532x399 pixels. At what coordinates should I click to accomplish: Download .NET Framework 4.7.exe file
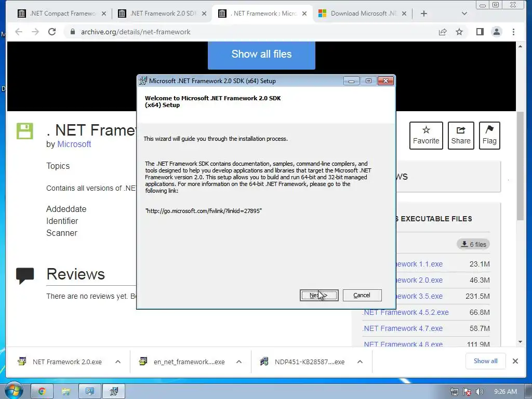tap(403, 328)
